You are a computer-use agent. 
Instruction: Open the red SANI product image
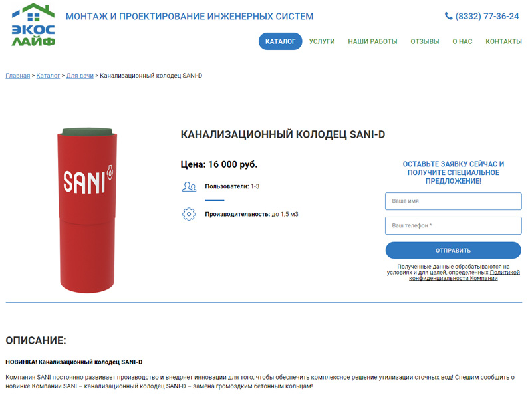coord(87,210)
